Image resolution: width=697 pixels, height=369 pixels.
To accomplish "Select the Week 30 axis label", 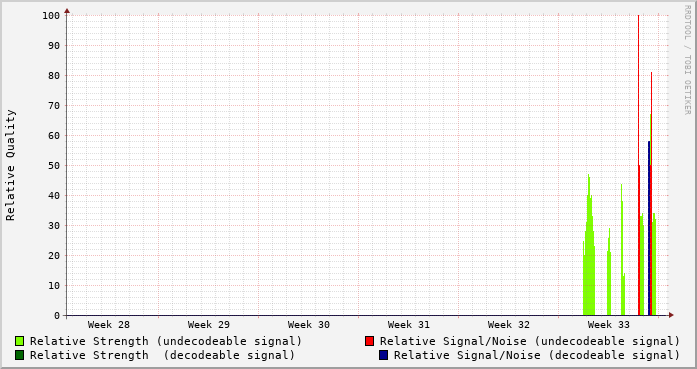I will point(309,325).
